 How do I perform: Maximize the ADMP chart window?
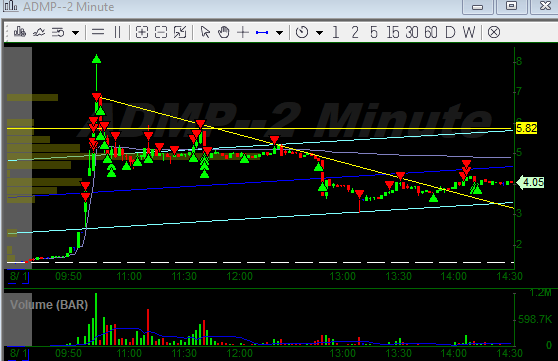[511, 6]
